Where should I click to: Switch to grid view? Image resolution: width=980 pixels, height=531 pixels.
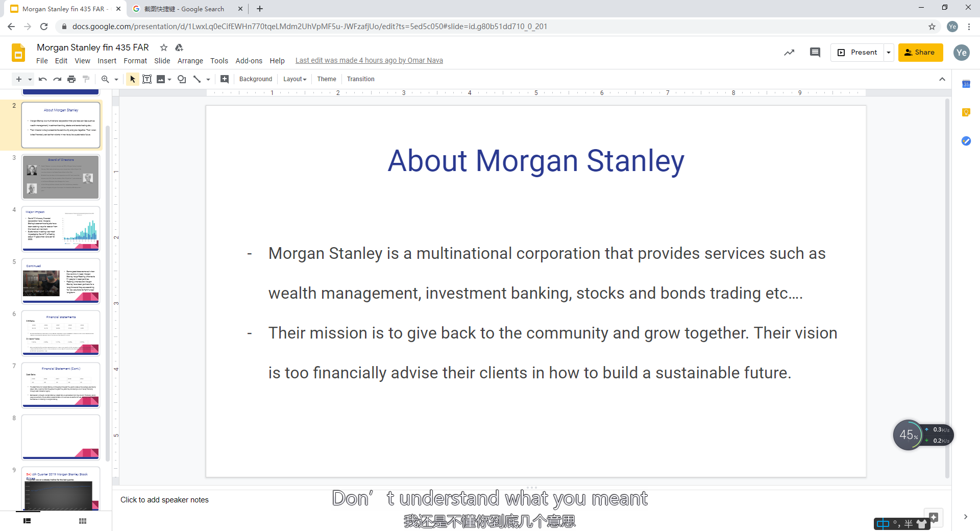point(83,521)
